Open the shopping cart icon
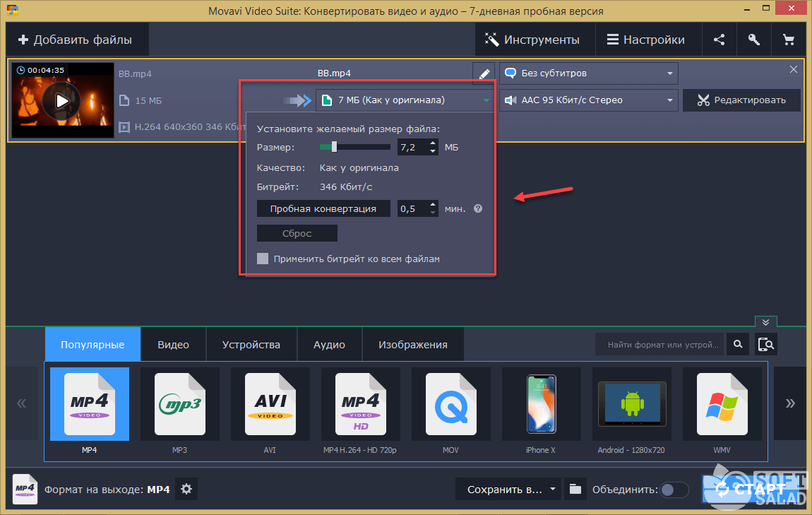The image size is (812, 515). 788,40
